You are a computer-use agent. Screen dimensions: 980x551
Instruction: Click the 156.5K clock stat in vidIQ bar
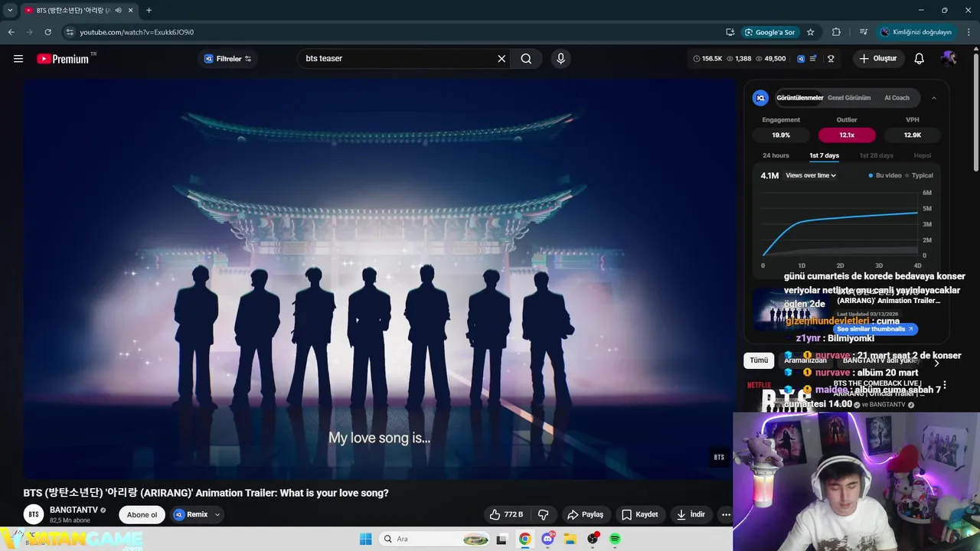coord(707,59)
